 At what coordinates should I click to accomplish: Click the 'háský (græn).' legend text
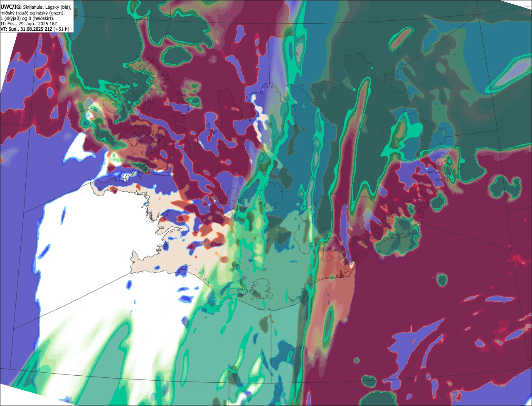coord(50,13)
